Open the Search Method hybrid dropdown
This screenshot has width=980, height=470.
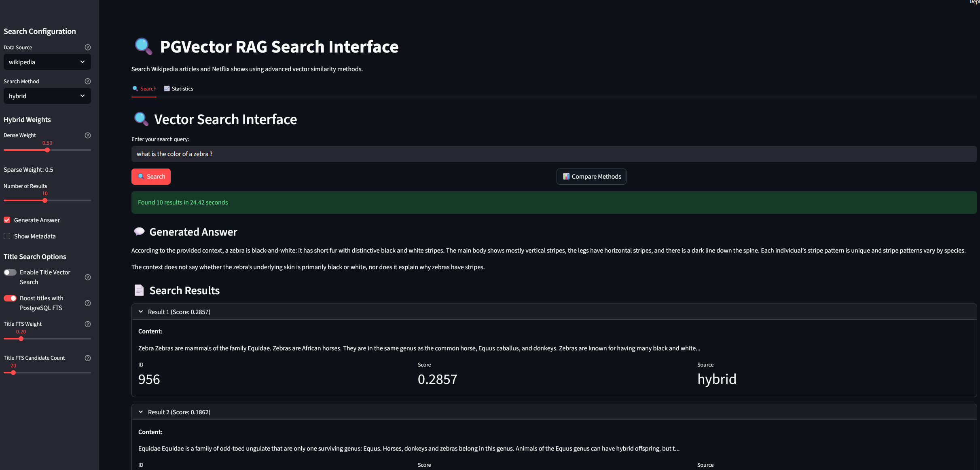[x=47, y=96]
